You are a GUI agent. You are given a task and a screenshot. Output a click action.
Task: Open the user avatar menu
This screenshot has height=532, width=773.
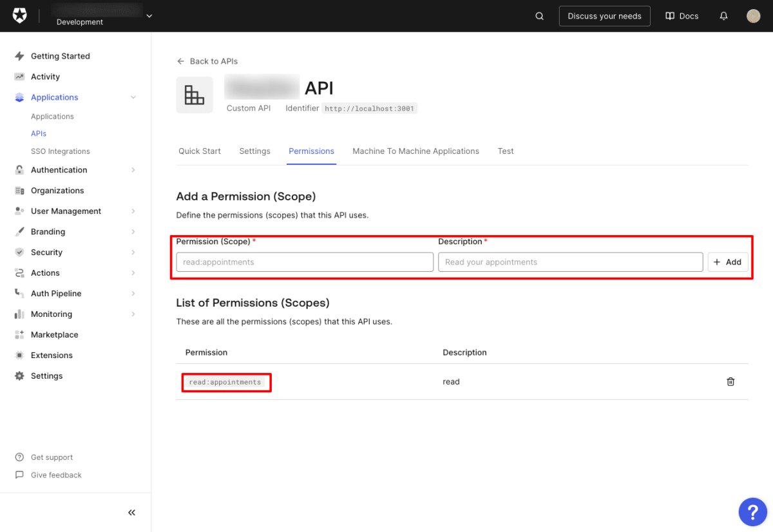pos(754,16)
